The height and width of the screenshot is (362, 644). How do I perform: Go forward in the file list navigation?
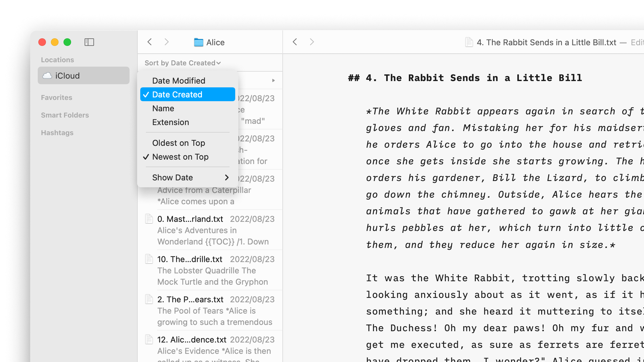167,42
